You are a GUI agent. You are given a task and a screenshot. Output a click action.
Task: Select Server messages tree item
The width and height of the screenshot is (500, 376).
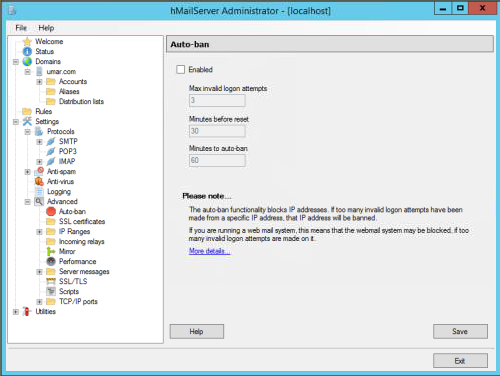[x=84, y=272]
